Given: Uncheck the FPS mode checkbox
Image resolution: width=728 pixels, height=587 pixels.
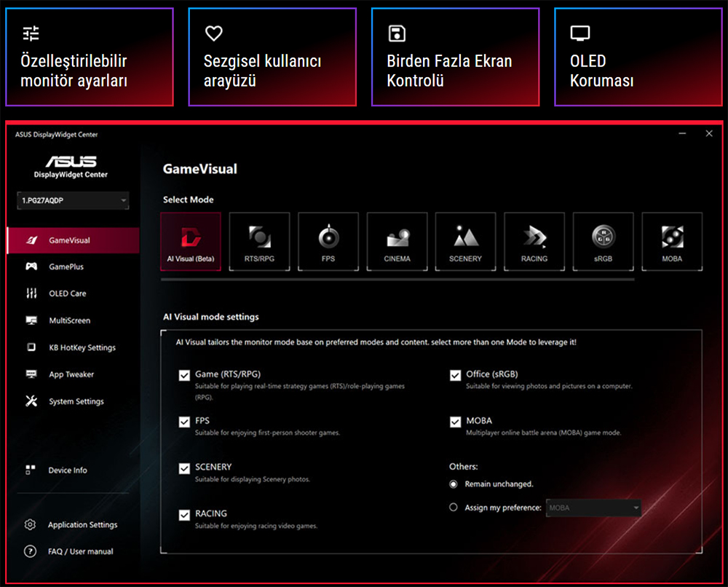Looking at the screenshot, I should point(184,421).
